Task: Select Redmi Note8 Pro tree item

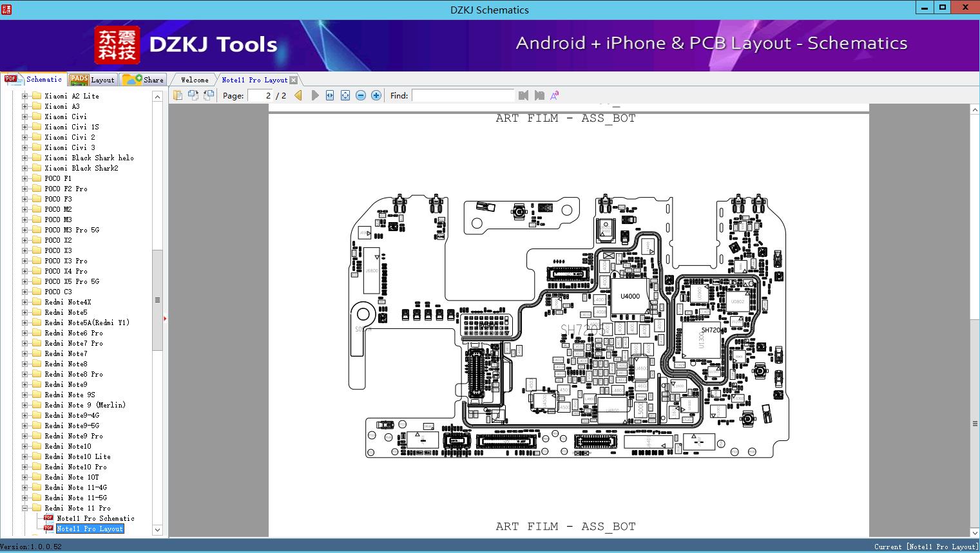Action: (x=73, y=374)
